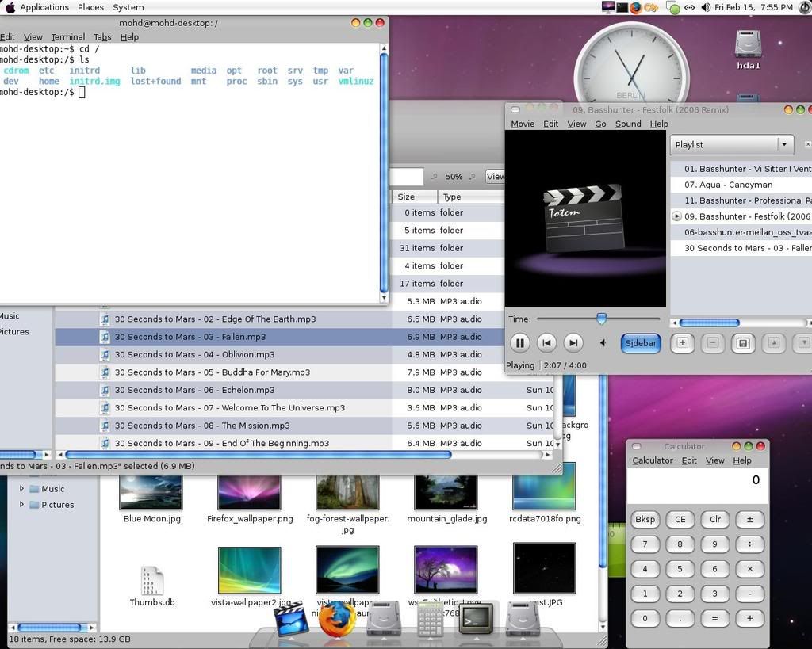
Task: Click the Apple logo in the top panel
Action: (x=10, y=7)
